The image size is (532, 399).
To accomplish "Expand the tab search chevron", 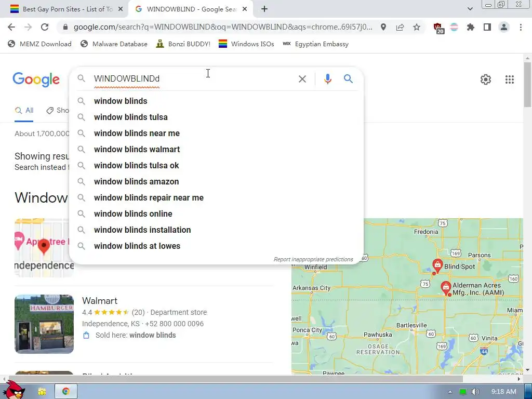I will pos(470,9).
